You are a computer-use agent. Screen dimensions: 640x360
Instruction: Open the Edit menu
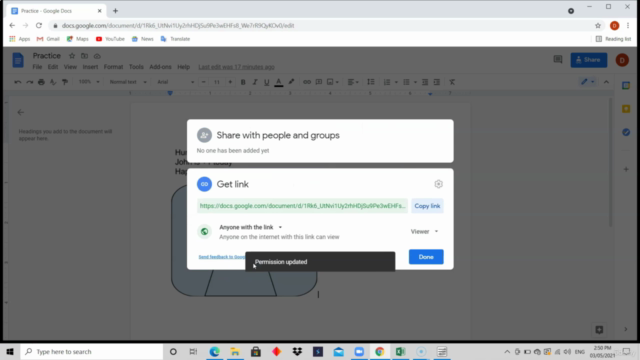pos(53,67)
